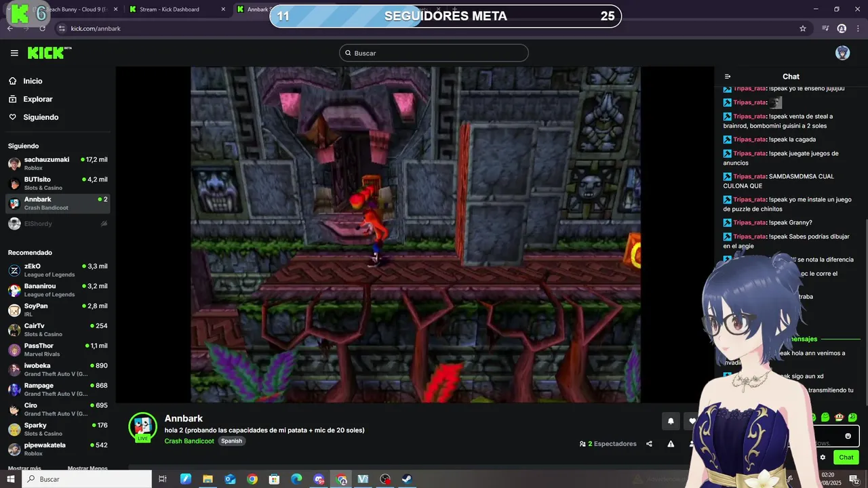Viewport: 868px width, 488px height.
Task: Open Windows Start menu
Action: (11, 479)
